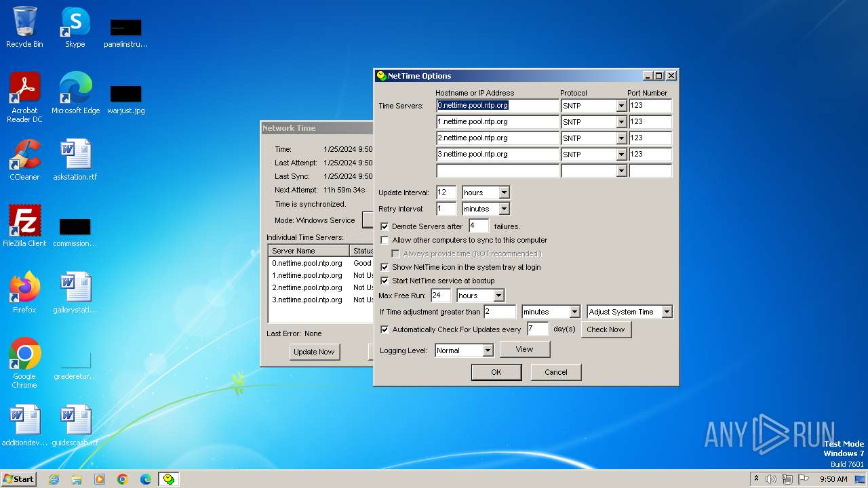
Task: Open Google Chrome desktop shortcut
Action: coord(24,363)
